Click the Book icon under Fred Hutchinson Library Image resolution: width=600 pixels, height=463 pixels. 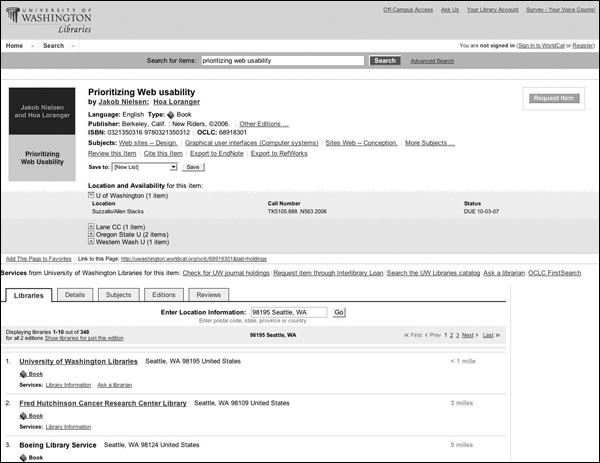[x=23, y=415]
